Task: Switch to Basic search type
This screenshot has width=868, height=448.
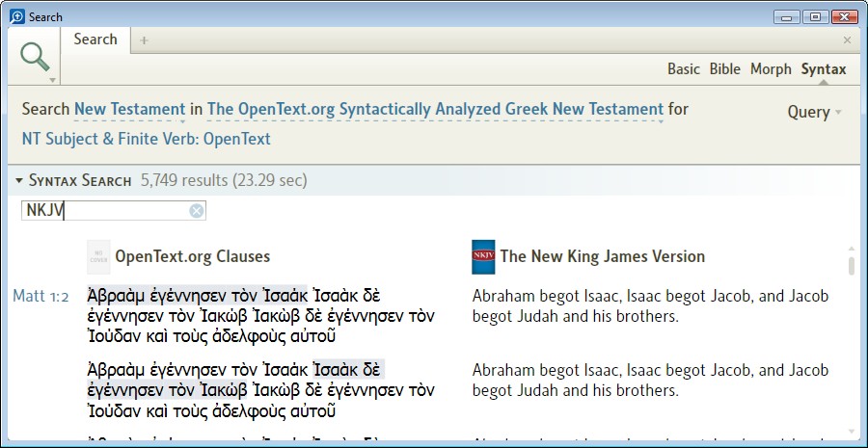Action: [683, 69]
